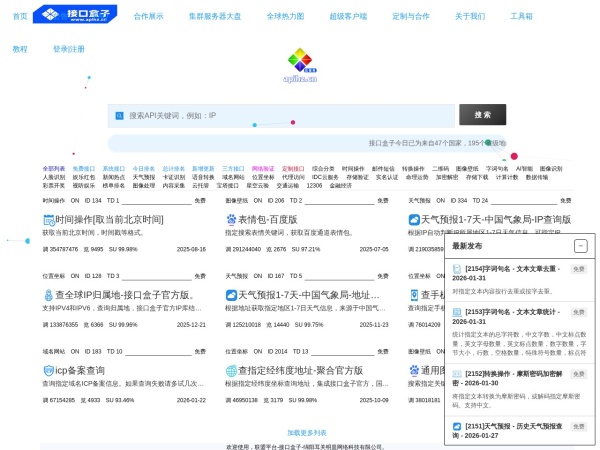The height and width of the screenshot is (450, 600).
Task: Click the magnifier icon in the search box
Action: coord(119,115)
